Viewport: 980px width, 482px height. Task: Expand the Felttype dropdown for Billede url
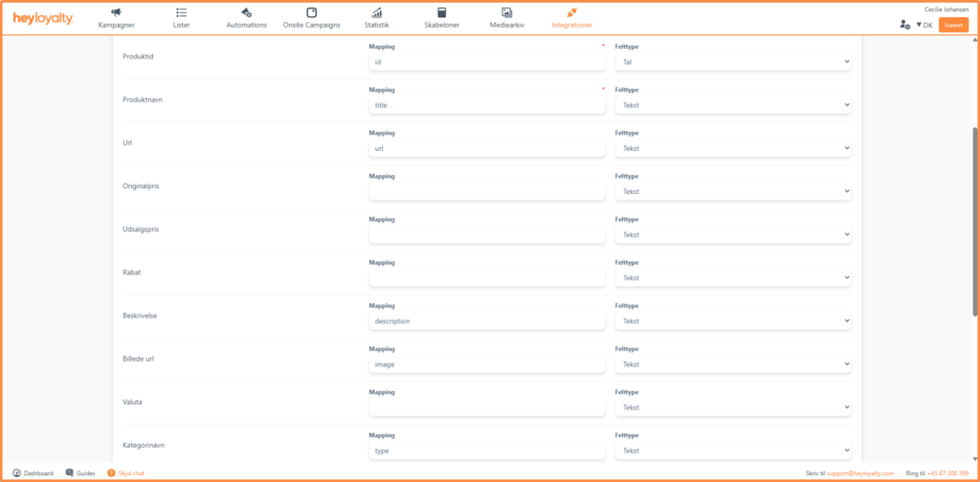[x=732, y=364]
